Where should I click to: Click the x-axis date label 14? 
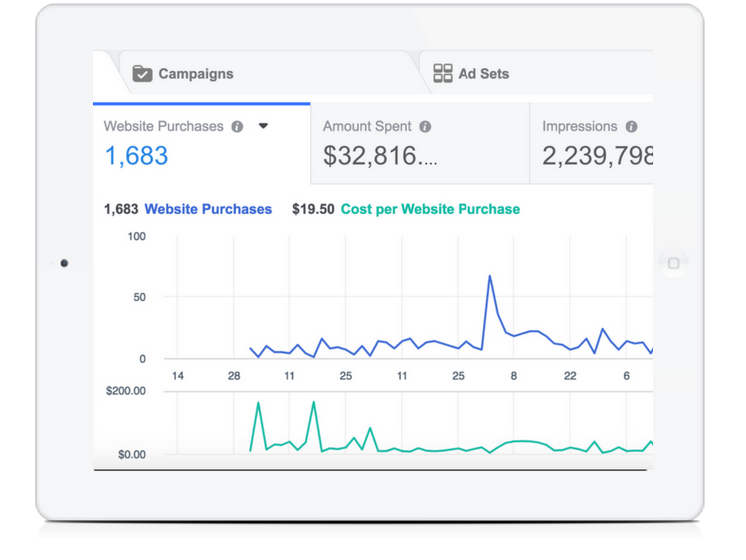178,376
